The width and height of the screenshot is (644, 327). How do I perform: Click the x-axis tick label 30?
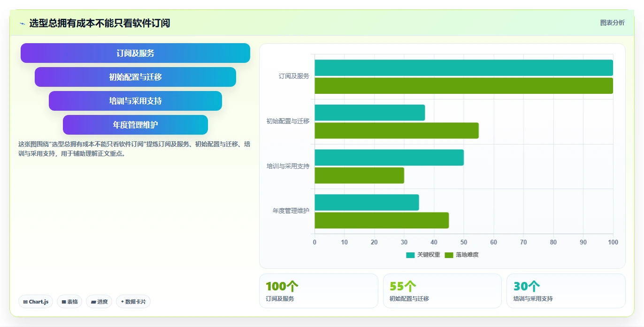tap(404, 242)
